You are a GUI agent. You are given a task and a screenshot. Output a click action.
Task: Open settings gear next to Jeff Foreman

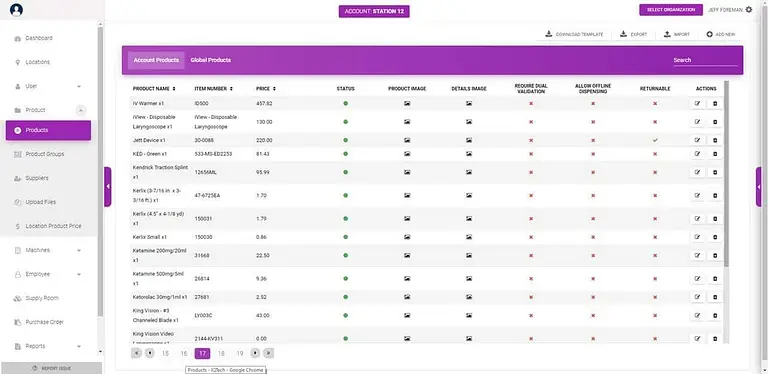pos(748,10)
